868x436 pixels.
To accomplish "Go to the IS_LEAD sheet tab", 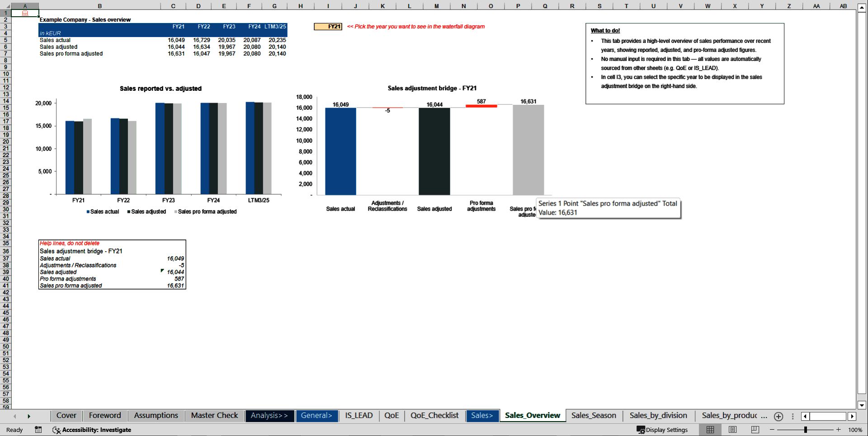I will [358, 415].
